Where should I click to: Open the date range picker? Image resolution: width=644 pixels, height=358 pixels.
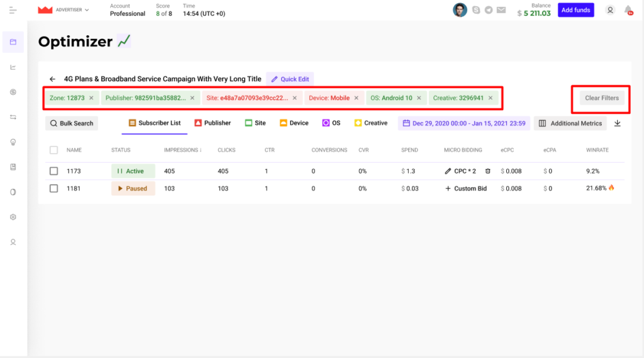tap(464, 123)
